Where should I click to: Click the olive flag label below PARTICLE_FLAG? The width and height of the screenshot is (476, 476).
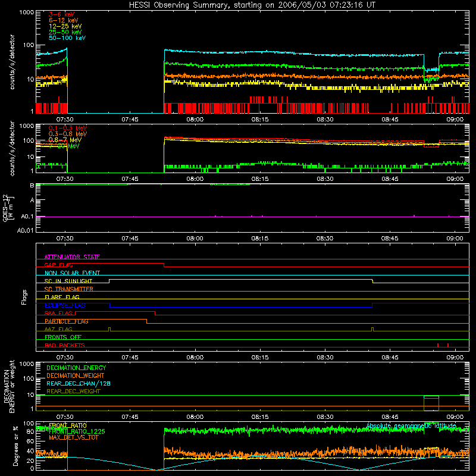point(58,329)
